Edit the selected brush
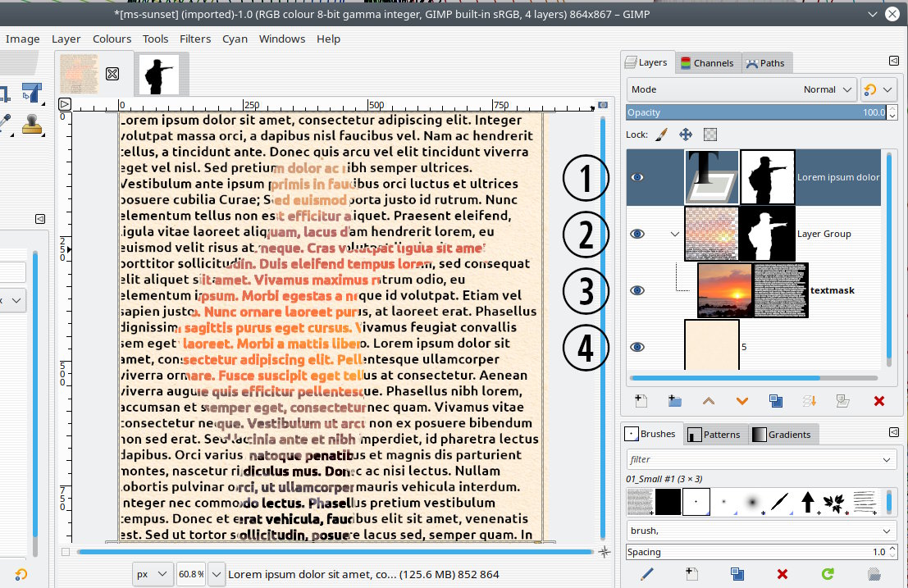Screen dimensions: 908x588 [647, 573]
